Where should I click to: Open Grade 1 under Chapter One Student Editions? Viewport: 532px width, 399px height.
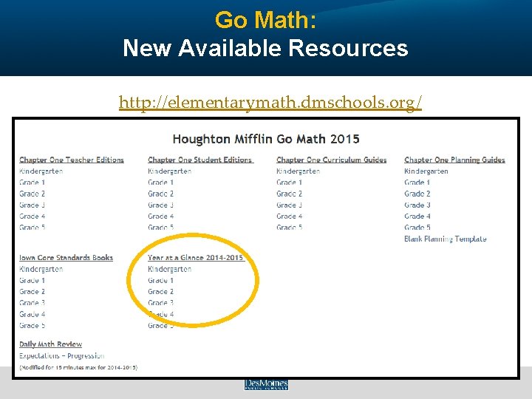(161, 183)
